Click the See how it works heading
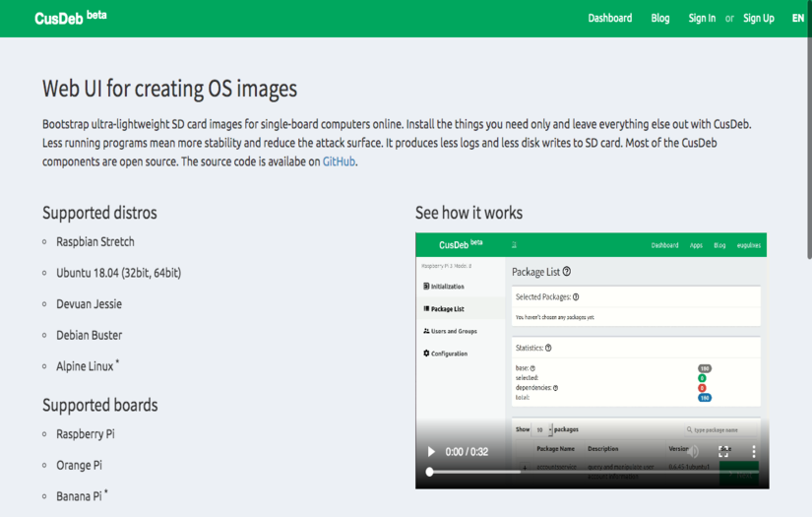 click(x=468, y=213)
